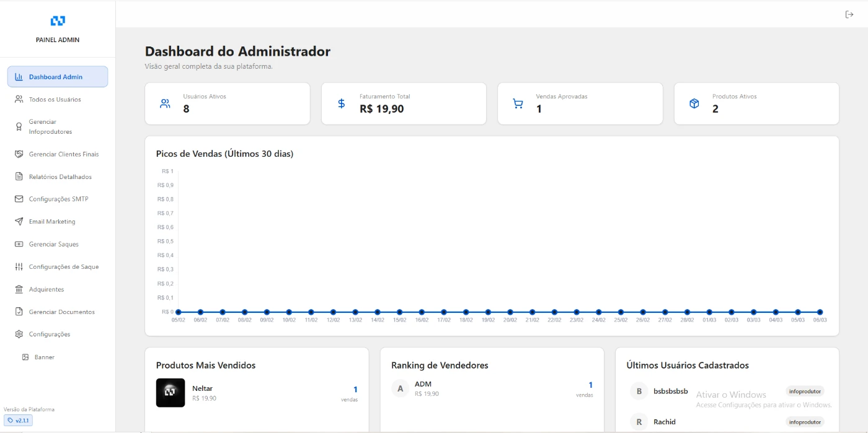
Task: Click the sliders icon for Configurações de Saque
Action: [x=19, y=267]
